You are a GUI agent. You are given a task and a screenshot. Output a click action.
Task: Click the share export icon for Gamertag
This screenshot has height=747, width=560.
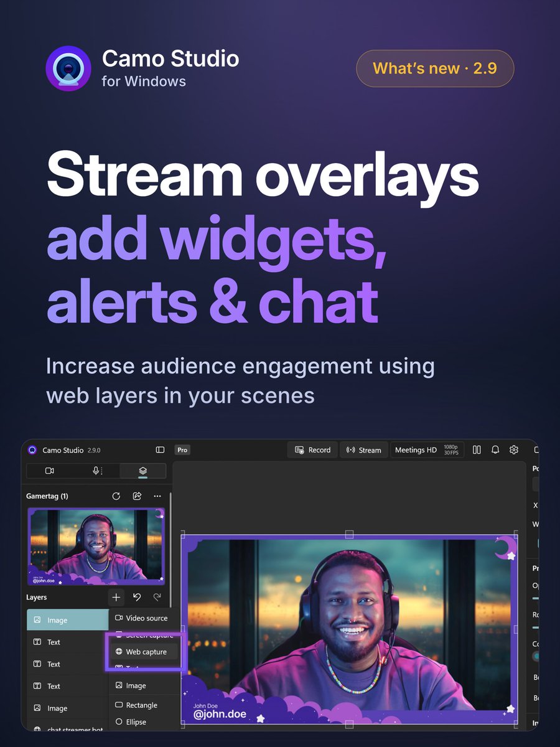coord(137,496)
